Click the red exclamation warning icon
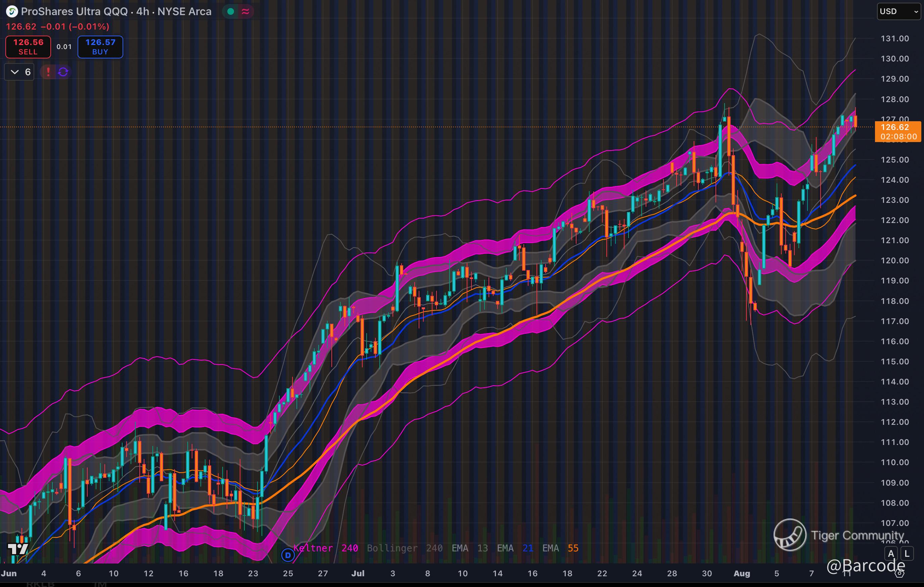 click(48, 72)
